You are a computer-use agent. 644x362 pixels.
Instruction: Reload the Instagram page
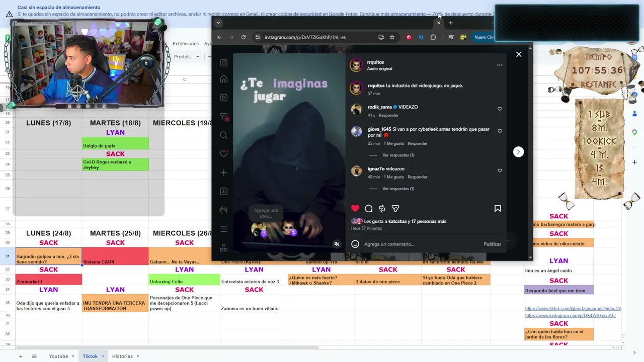pyautogui.click(x=244, y=37)
